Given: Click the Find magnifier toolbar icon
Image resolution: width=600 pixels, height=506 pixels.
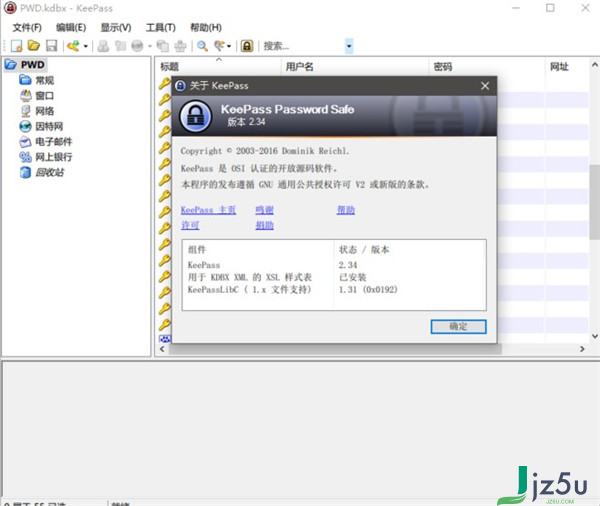Looking at the screenshot, I should (202, 46).
